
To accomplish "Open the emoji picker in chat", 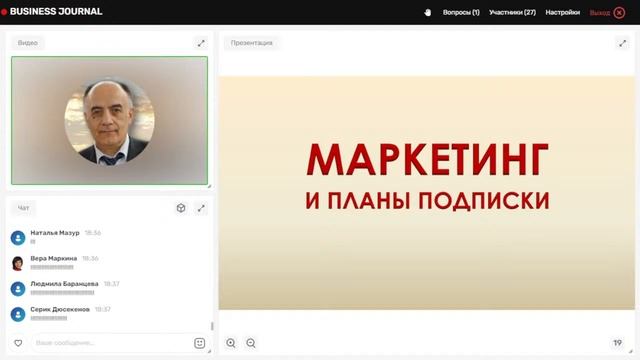I will (199, 343).
